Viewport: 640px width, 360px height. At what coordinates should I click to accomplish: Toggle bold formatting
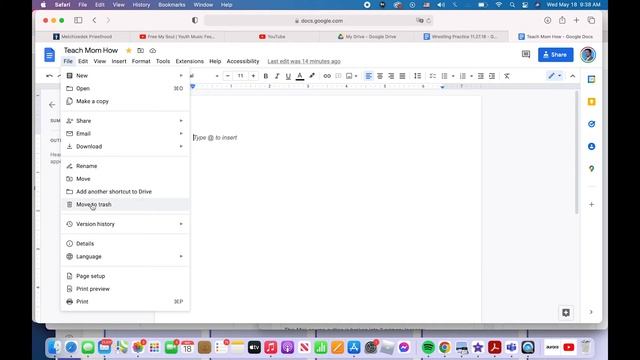tap(266, 76)
